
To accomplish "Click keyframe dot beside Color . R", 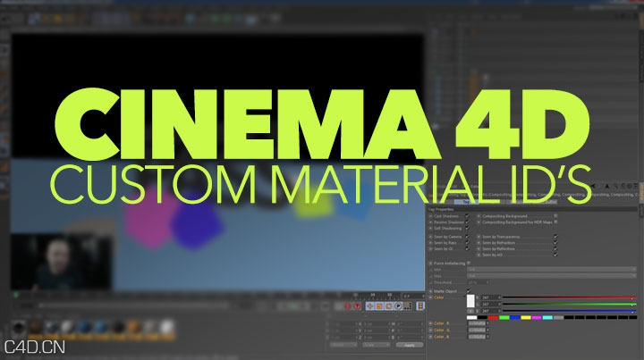I will pos(430,323).
